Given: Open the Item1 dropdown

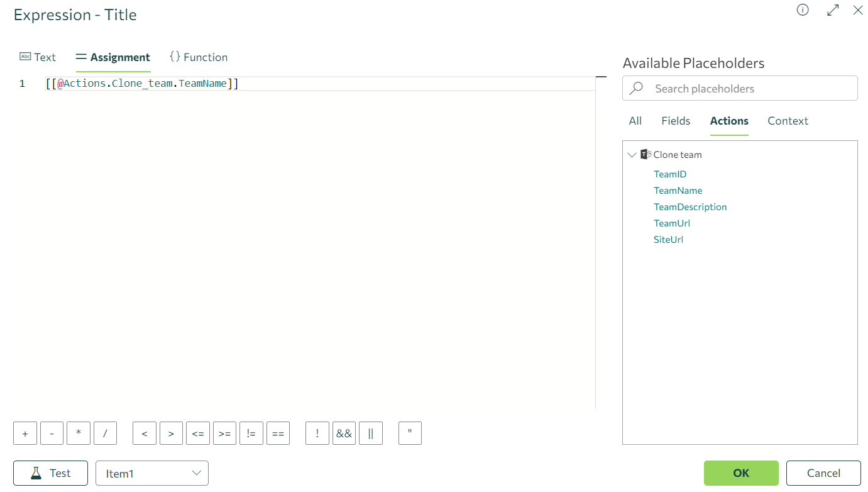Looking at the screenshot, I should click(151, 473).
